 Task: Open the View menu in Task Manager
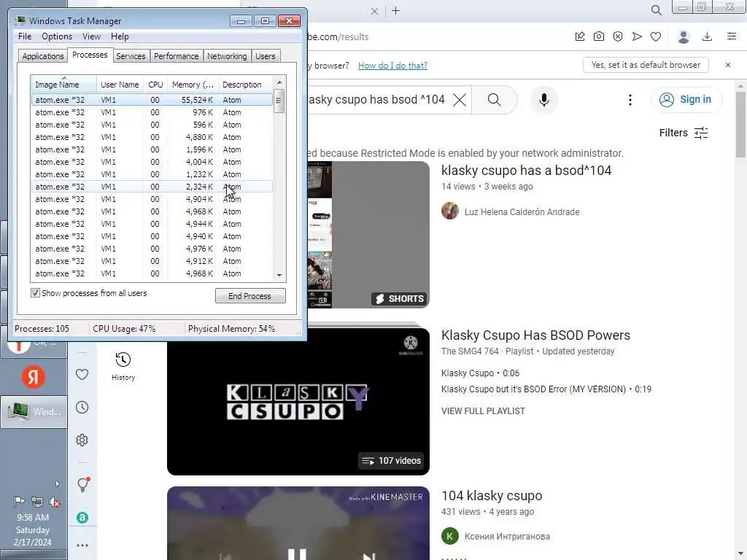pyautogui.click(x=91, y=36)
